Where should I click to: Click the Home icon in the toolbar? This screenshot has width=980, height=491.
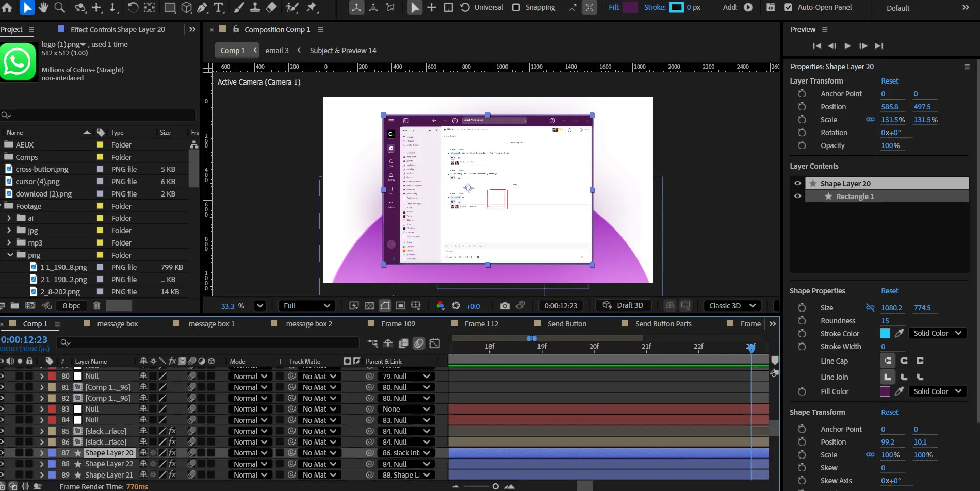(x=7, y=7)
